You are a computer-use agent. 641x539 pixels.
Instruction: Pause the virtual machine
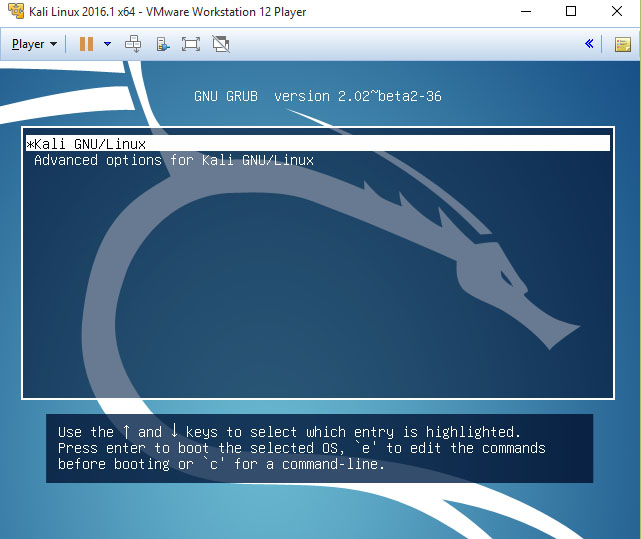tap(86, 44)
